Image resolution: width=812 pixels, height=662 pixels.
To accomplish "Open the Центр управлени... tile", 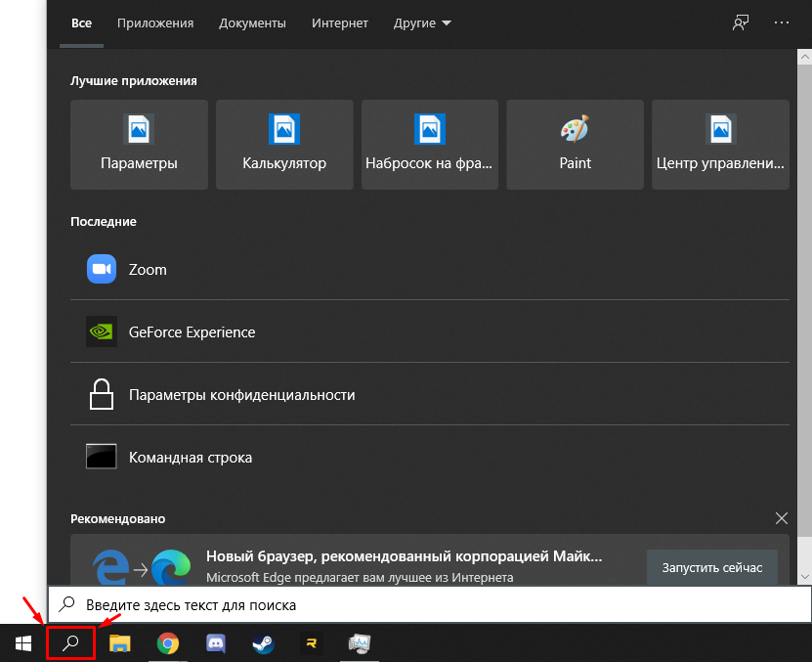I will pyautogui.click(x=720, y=145).
